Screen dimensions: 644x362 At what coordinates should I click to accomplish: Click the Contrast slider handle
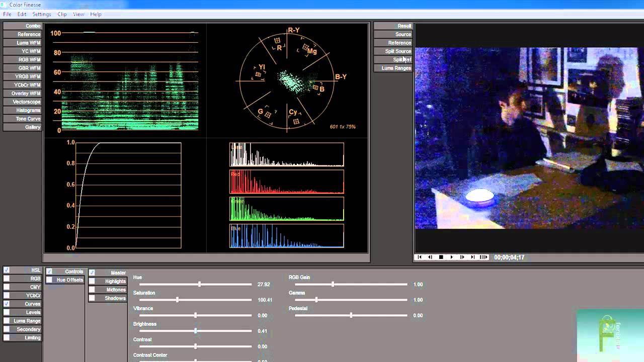point(195,347)
